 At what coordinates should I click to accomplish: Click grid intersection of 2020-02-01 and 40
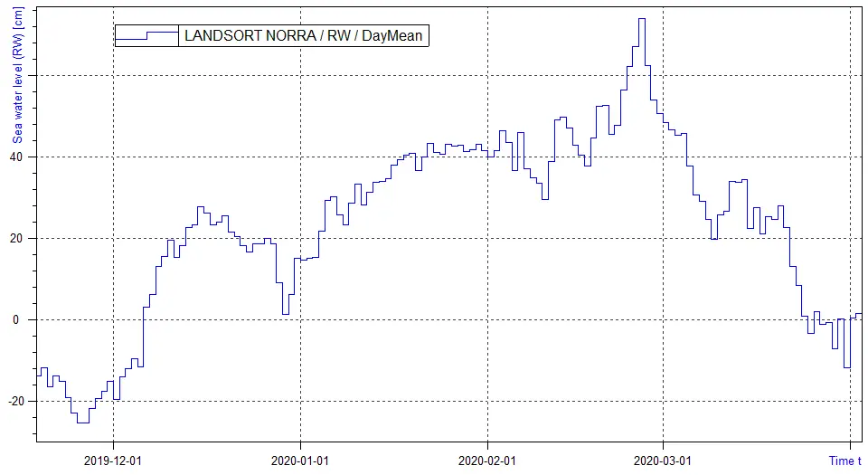[488, 157]
